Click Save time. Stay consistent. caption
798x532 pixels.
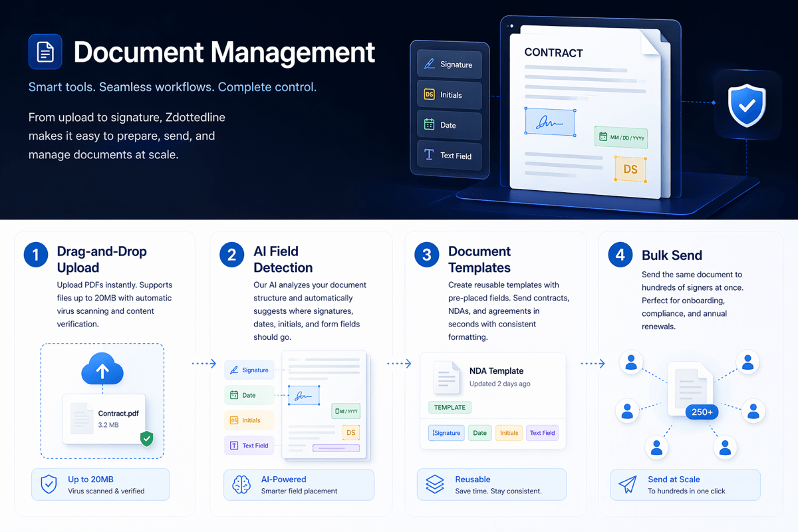click(x=498, y=491)
